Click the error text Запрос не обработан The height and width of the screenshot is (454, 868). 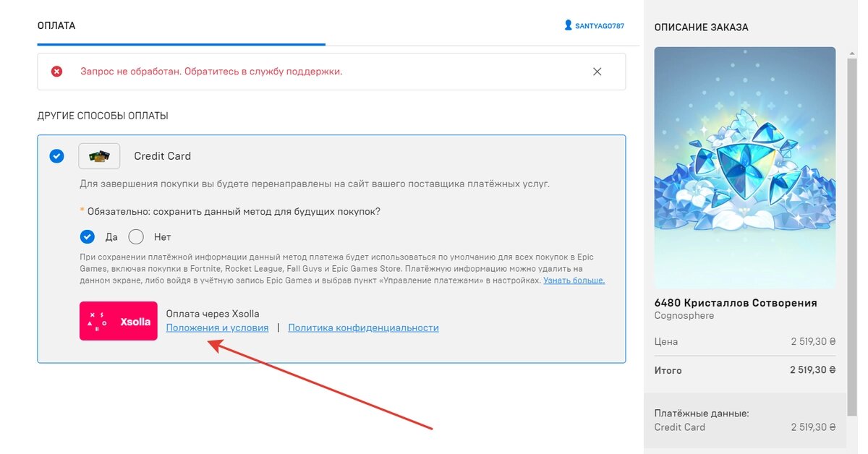coord(211,72)
